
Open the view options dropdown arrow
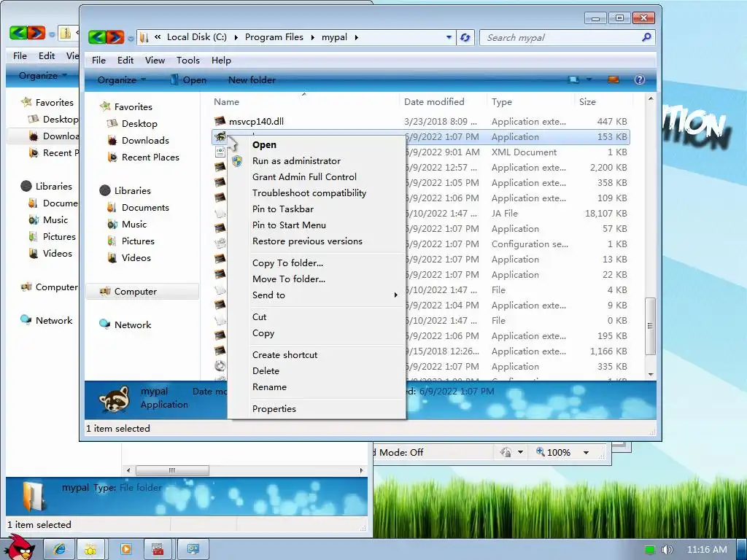[589, 79]
